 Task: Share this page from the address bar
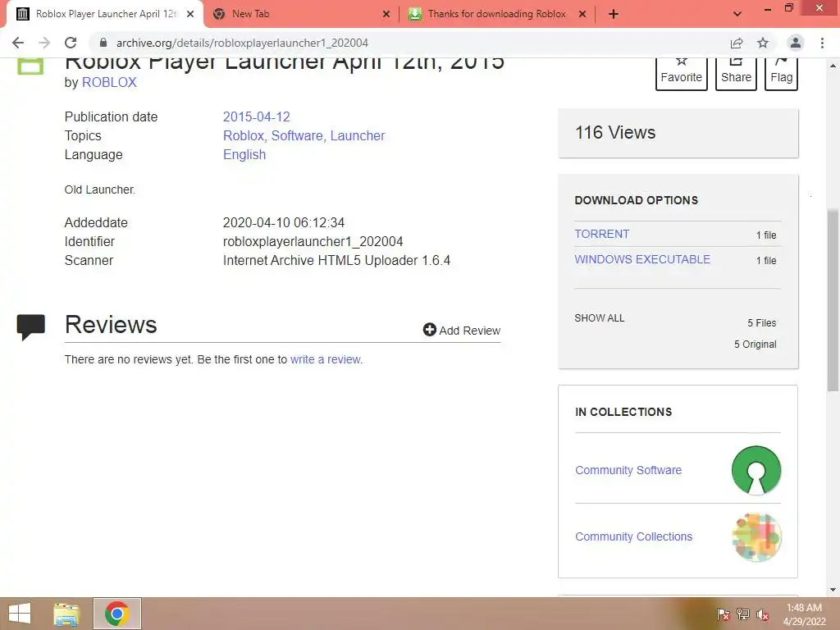[737, 43]
